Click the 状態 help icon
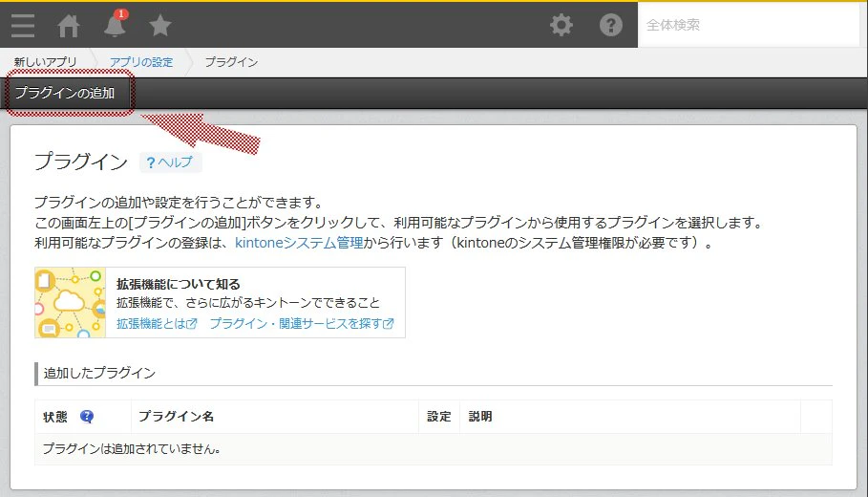 tap(87, 417)
